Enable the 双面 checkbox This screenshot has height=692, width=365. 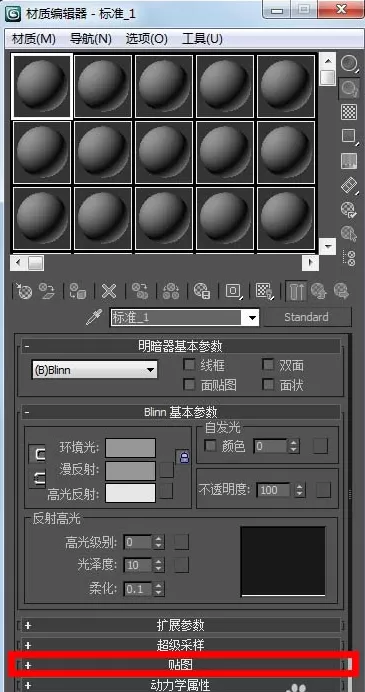coord(268,365)
